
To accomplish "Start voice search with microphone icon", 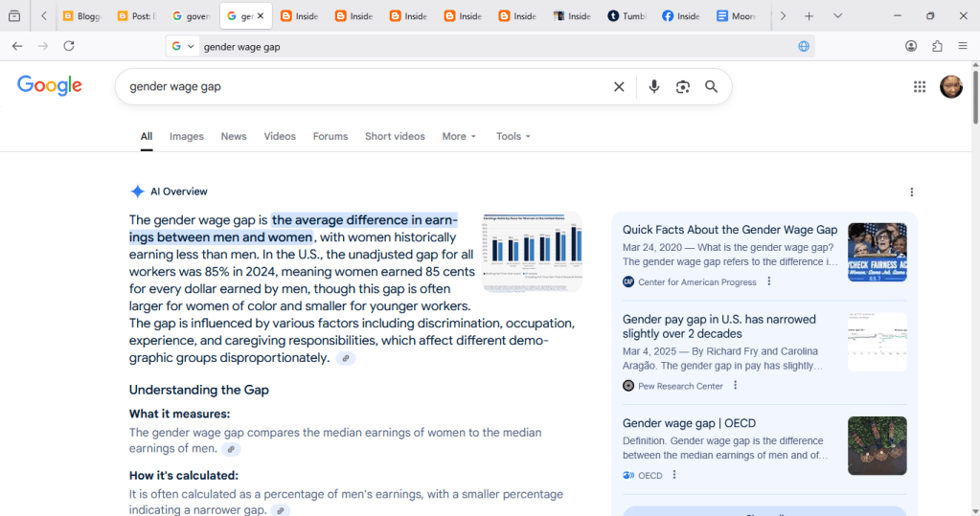I will (653, 87).
